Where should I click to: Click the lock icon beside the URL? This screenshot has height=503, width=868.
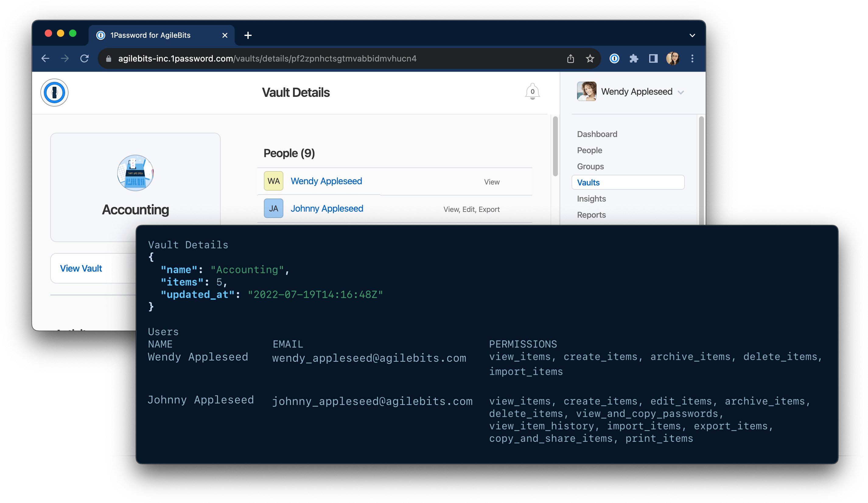point(108,58)
